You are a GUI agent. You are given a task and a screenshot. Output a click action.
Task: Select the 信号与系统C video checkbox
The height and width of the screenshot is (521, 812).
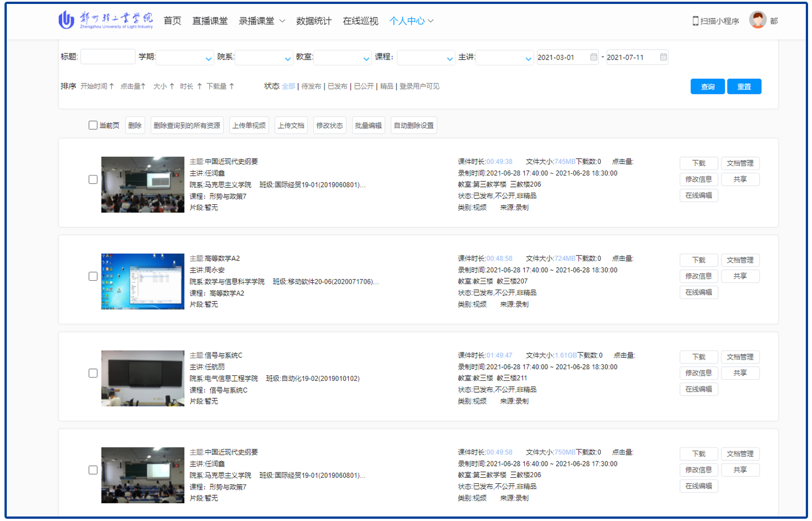93,373
